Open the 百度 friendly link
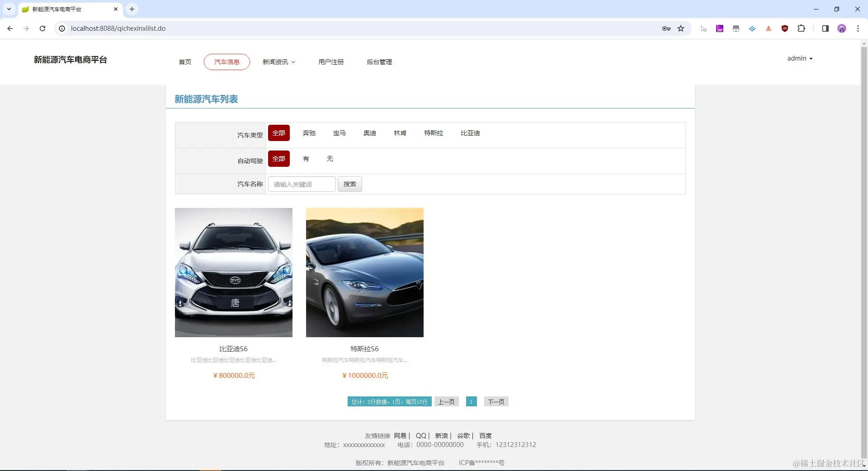 coord(486,436)
